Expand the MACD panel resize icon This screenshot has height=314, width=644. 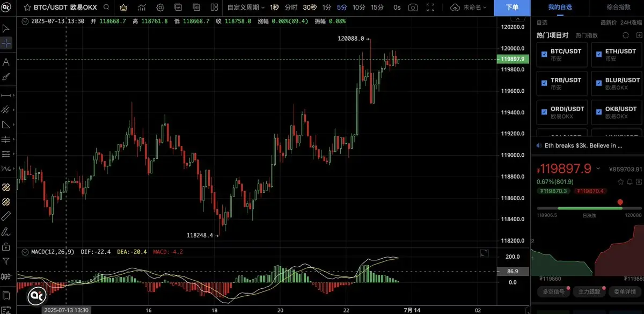coord(484,253)
